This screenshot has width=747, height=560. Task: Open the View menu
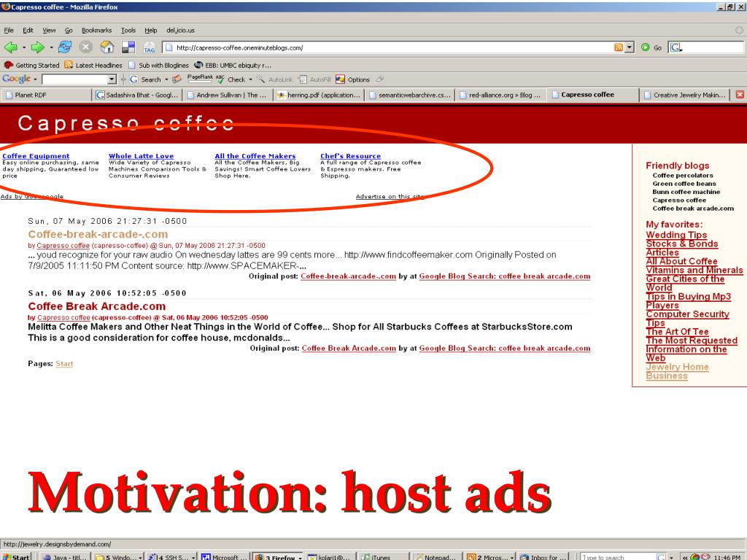click(x=49, y=30)
